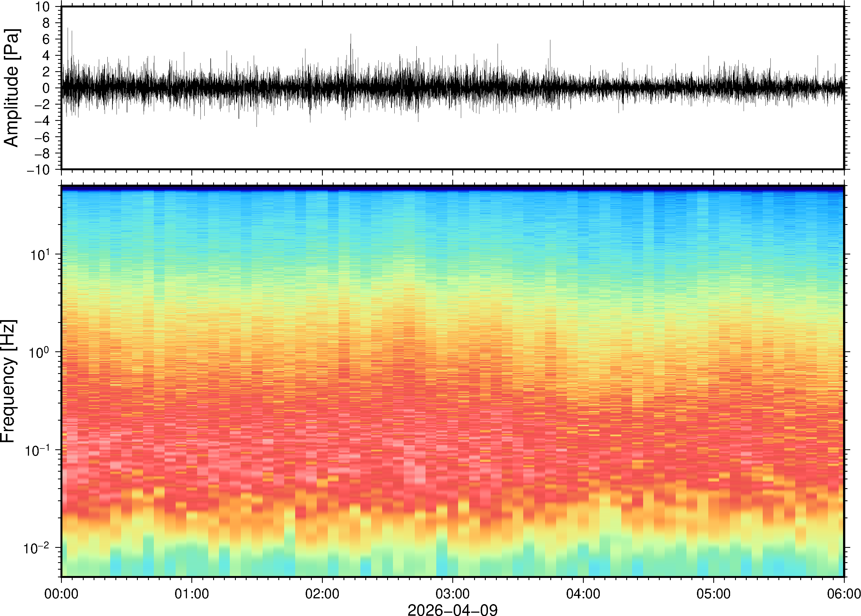Click the Frequency [Hz] axis title
This screenshot has height=616, width=861.
click(8, 381)
